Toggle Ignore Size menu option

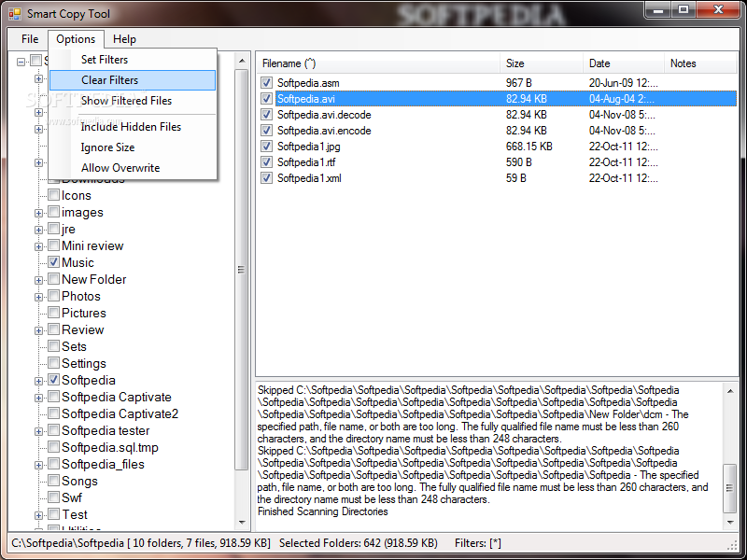133,147
